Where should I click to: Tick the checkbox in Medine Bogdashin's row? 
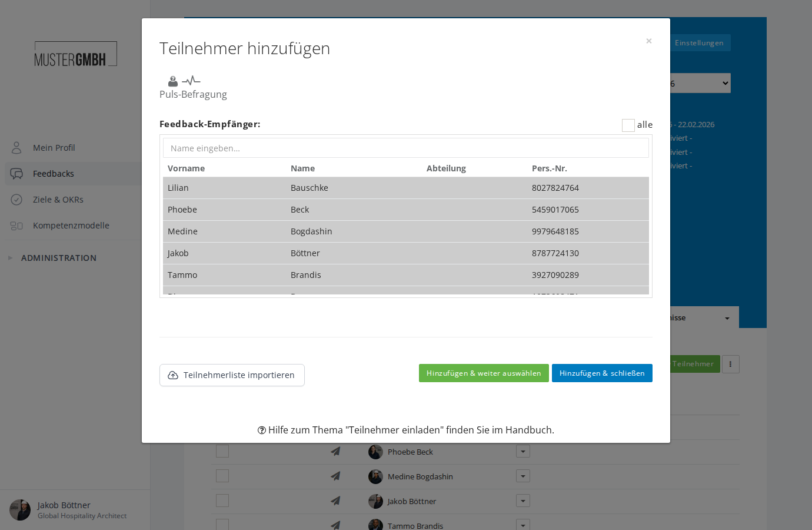(222, 476)
